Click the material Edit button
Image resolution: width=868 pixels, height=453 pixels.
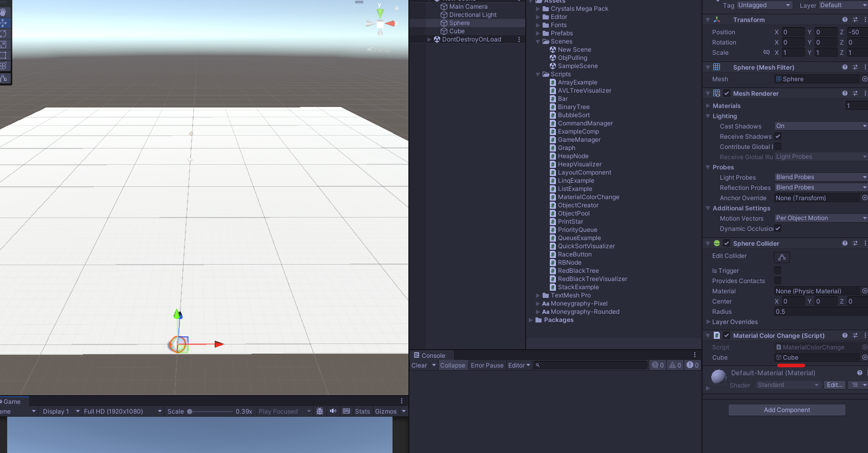[x=834, y=385]
